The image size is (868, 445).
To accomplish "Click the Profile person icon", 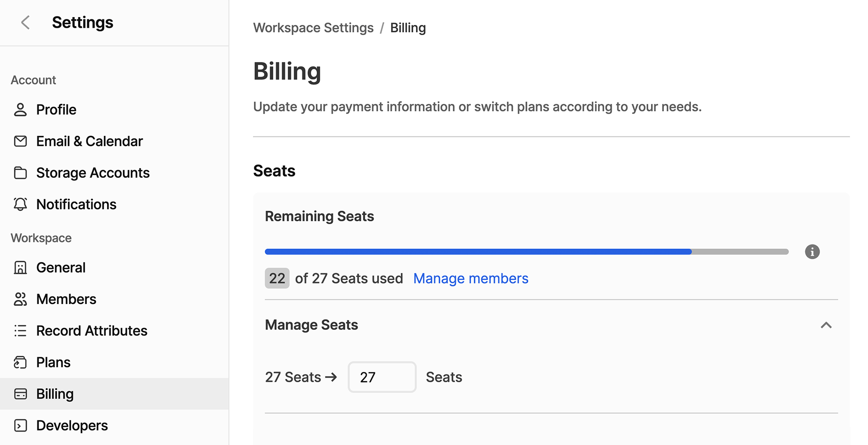I will click(x=20, y=110).
